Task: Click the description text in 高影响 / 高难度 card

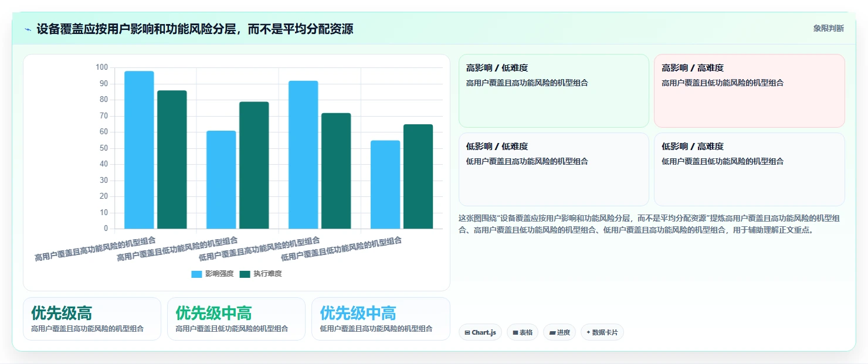Action: [x=723, y=83]
